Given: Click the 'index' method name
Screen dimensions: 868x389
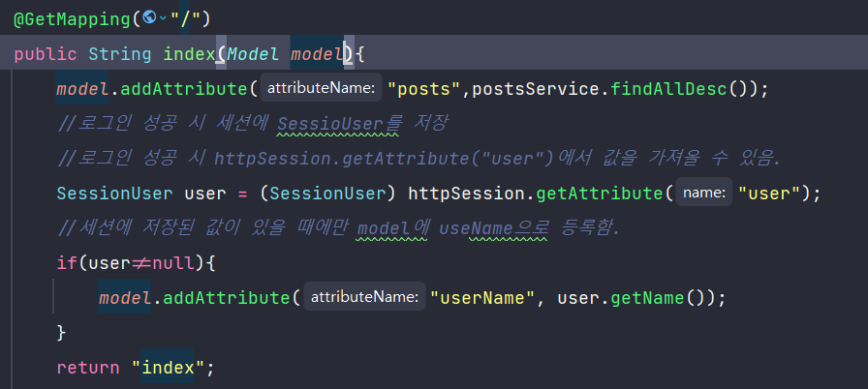Looking at the screenshot, I should [x=189, y=54].
